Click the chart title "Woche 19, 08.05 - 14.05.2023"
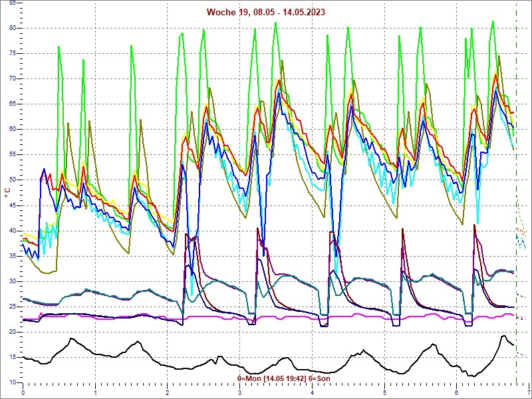 (x=265, y=12)
